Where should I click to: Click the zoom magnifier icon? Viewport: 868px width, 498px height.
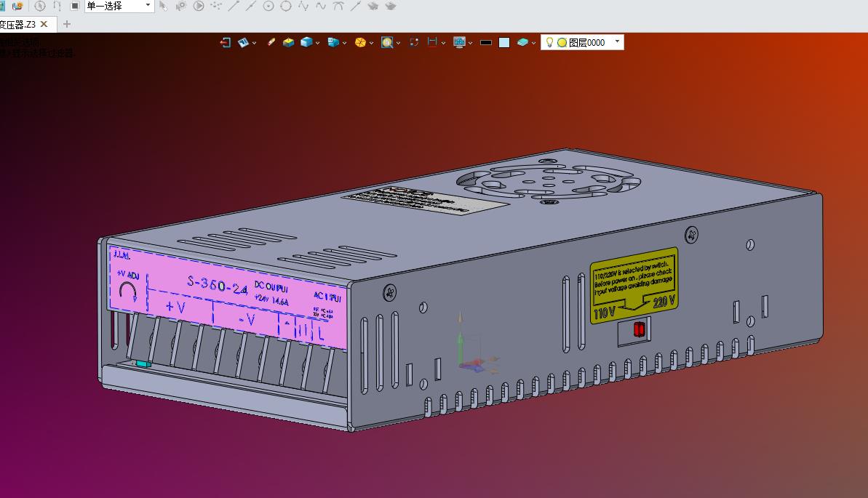387,43
